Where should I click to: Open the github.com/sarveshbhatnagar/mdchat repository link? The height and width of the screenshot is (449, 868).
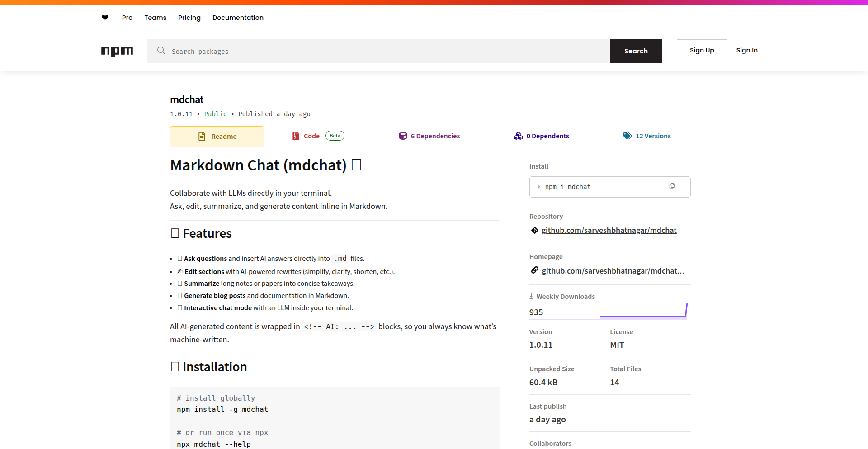(x=609, y=230)
